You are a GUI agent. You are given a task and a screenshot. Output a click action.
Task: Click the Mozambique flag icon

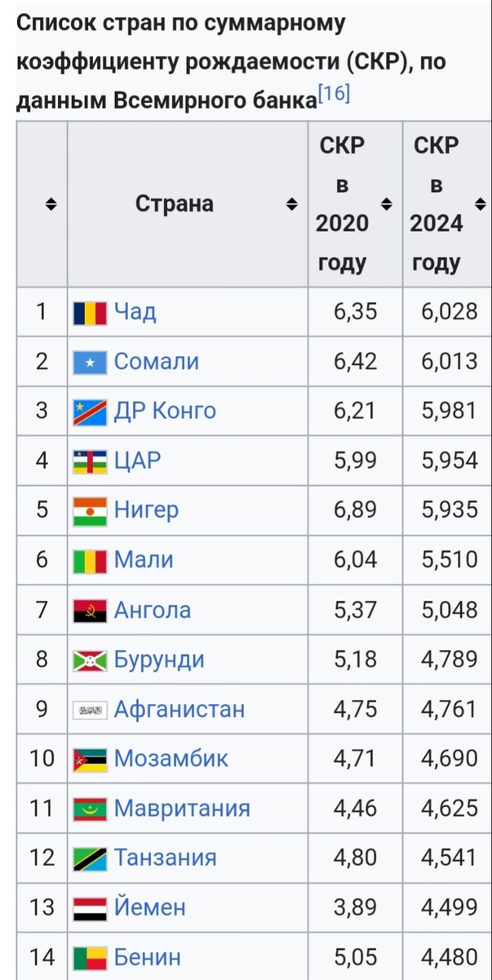[90, 759]
